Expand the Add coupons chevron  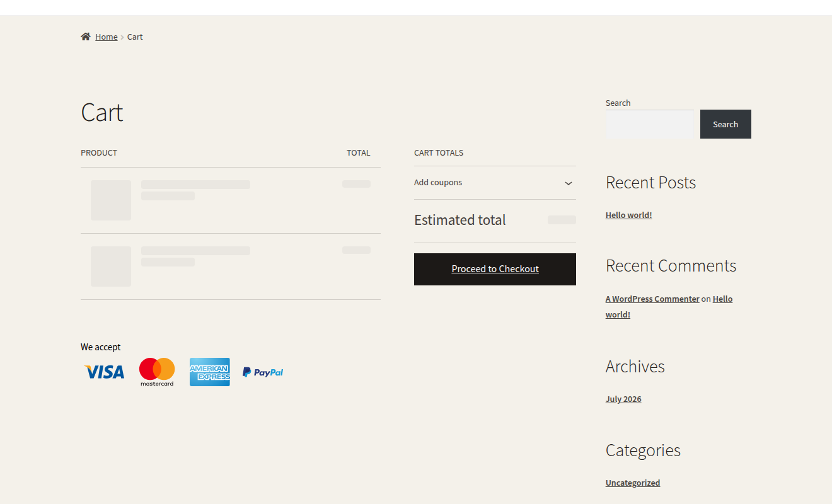pos(569,183)
